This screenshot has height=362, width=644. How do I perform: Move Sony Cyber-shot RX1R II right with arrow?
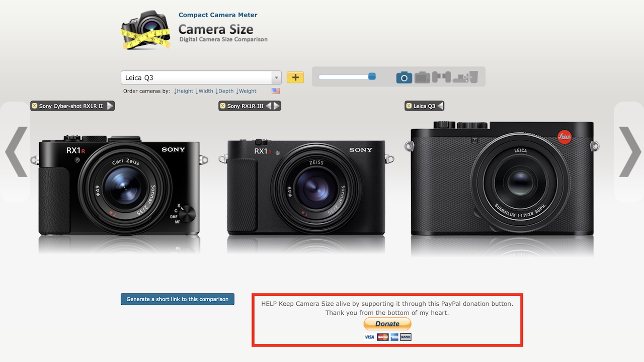tap(110, 106)
